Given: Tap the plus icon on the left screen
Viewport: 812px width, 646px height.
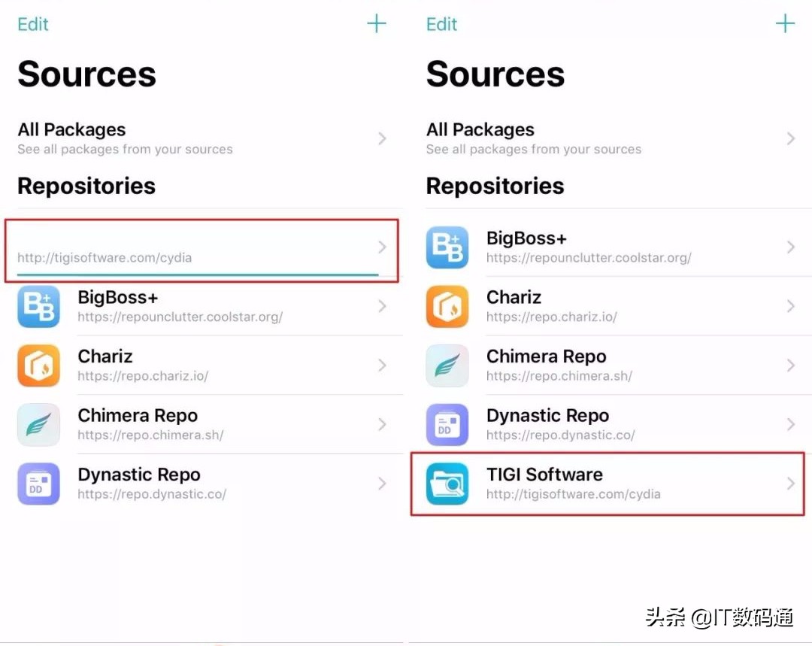Looking at the screenshot, I should [376, 23].
